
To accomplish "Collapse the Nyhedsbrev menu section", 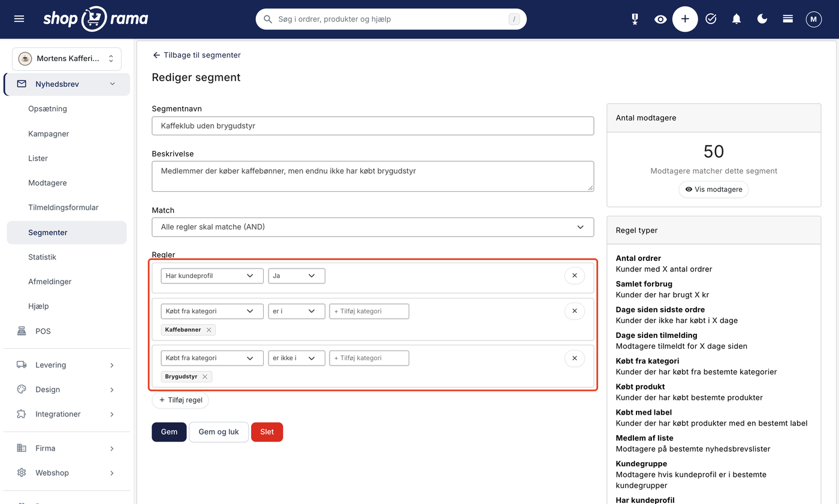I will pyautogui.click(x=113, y=84).
